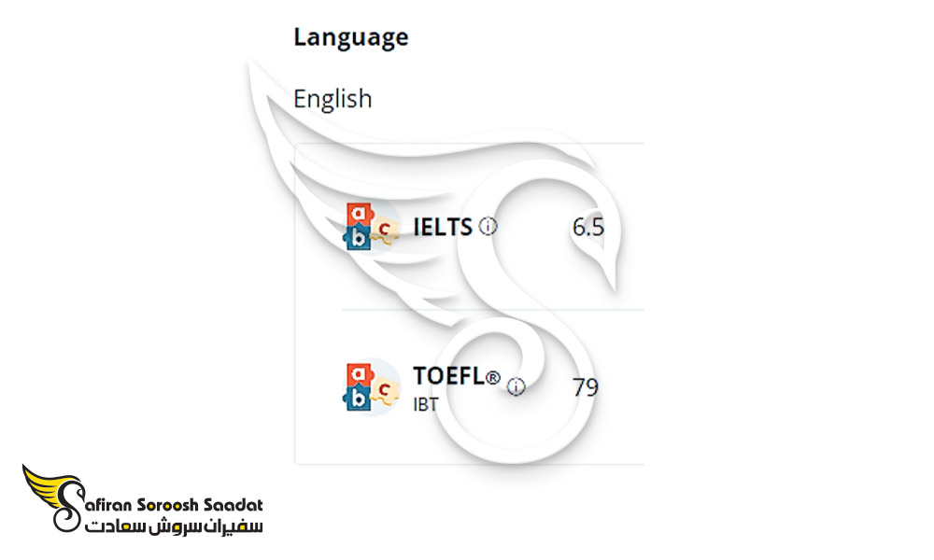Click the IELTS info icon
934x560 pixels.
[x=488, y=227]
